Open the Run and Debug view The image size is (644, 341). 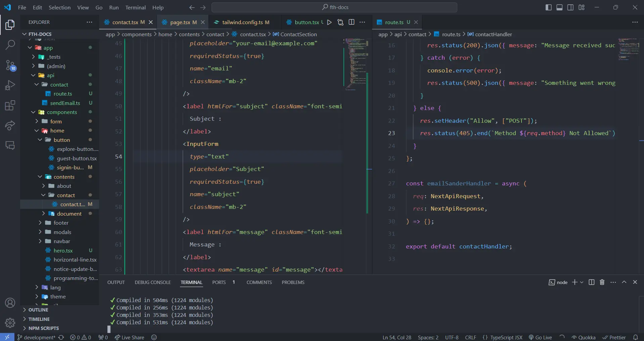coord(10,85)
